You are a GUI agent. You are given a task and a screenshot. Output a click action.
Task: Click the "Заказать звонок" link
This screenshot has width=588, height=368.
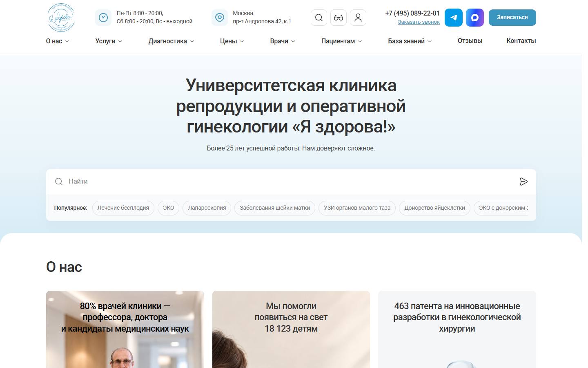coord(419,22)
